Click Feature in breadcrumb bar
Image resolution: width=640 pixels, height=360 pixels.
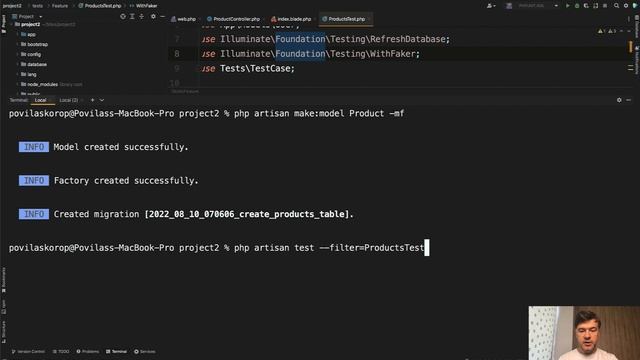pos(60,6)
